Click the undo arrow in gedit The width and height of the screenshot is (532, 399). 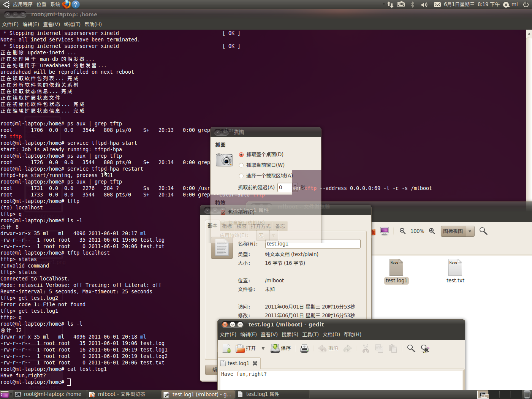pos(323,348)
